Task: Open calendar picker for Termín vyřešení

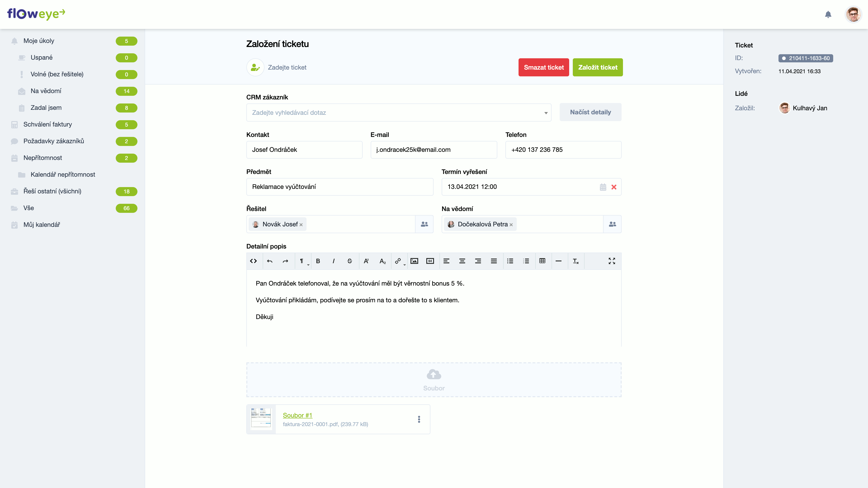Action: 603,187
